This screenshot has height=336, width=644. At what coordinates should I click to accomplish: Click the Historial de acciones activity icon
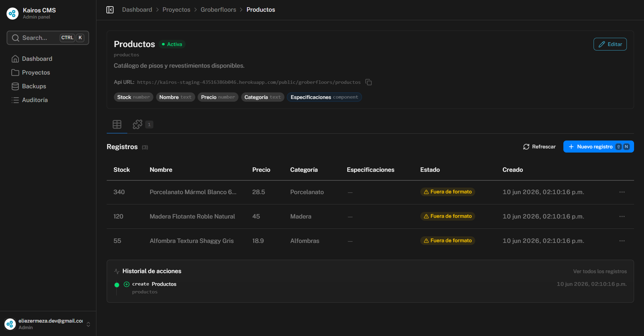pos(117,271)
